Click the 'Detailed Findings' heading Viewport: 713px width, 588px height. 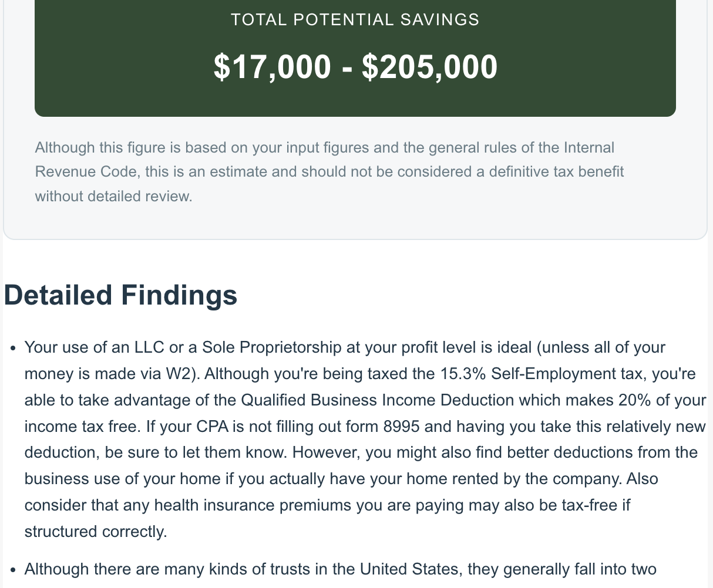121,295
